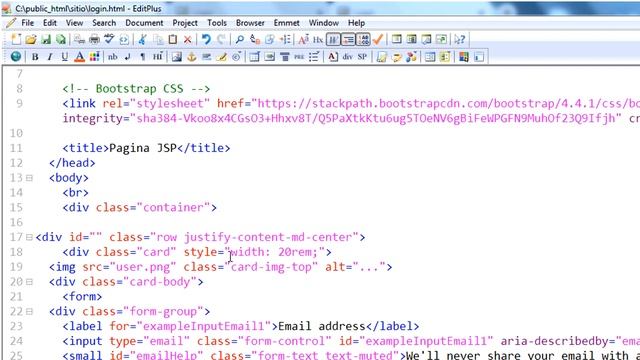Click the orange check mark icon

[378, 40]
